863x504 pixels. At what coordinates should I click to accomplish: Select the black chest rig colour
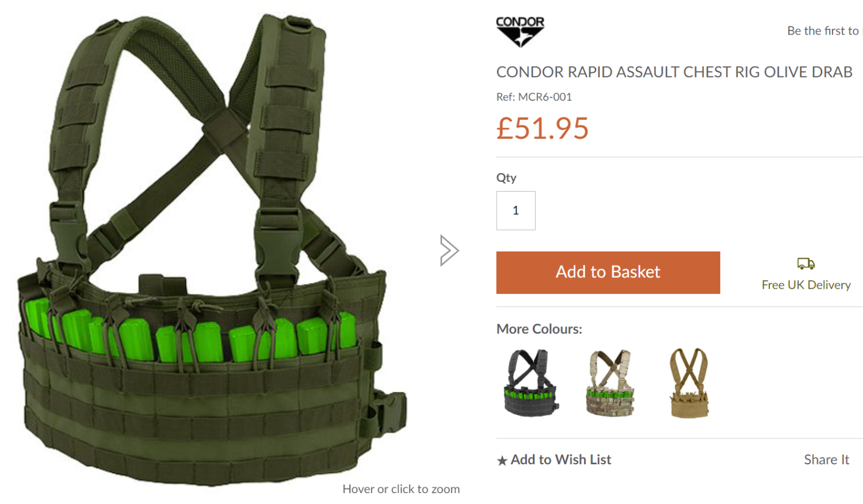[530, 382]
